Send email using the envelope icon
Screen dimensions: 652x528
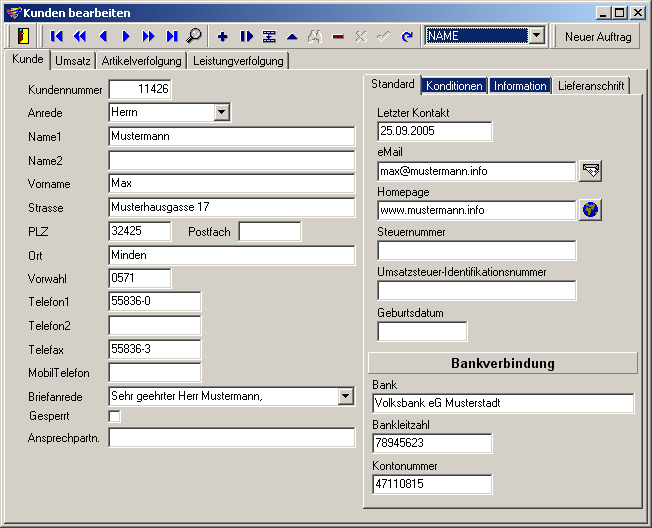pyautogui.click(x=590, y=171)
